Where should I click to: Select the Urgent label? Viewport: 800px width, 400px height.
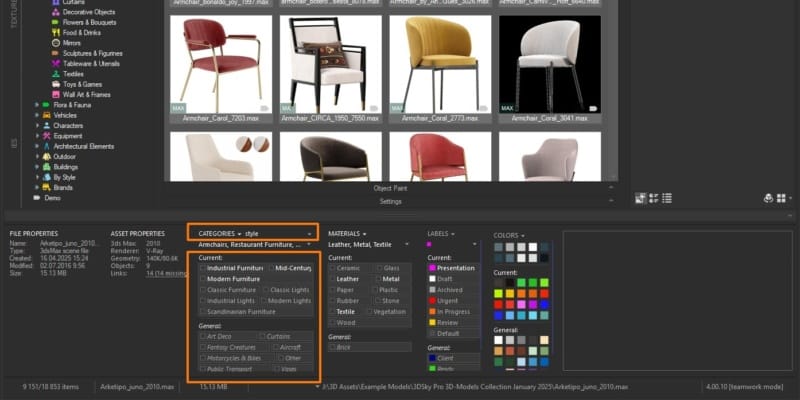pos(454,301)
